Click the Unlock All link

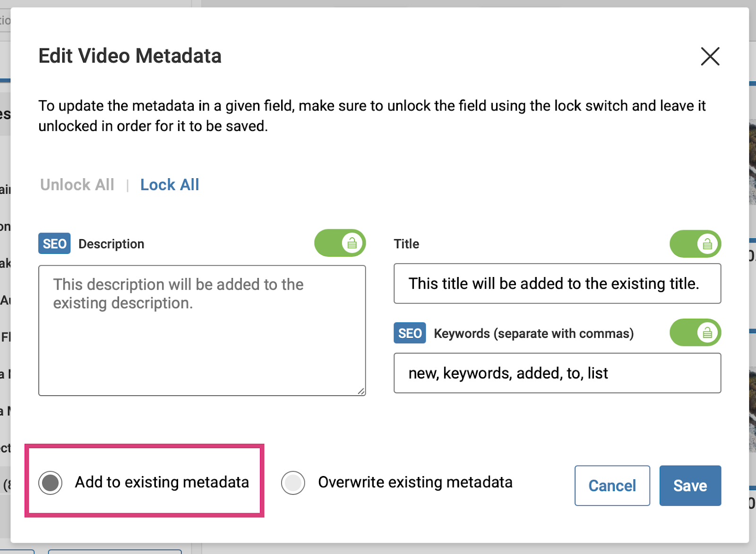77,184
